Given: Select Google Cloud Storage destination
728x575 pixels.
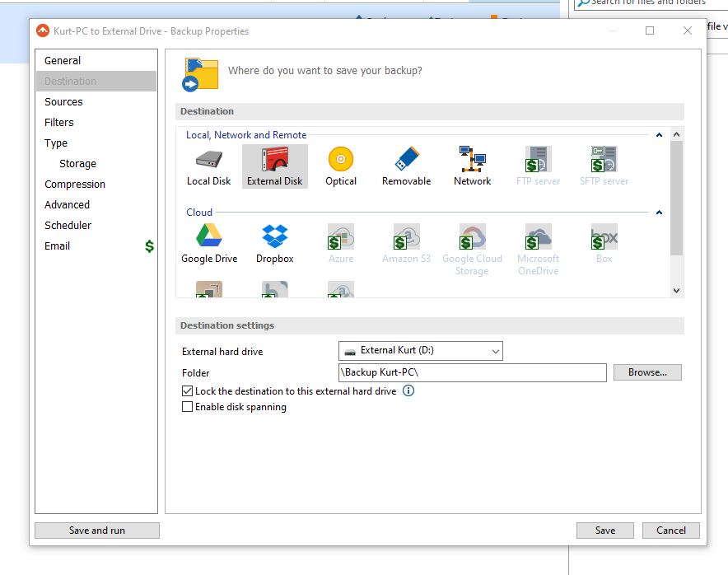Looking at the screenshot, I should point(472,250).
